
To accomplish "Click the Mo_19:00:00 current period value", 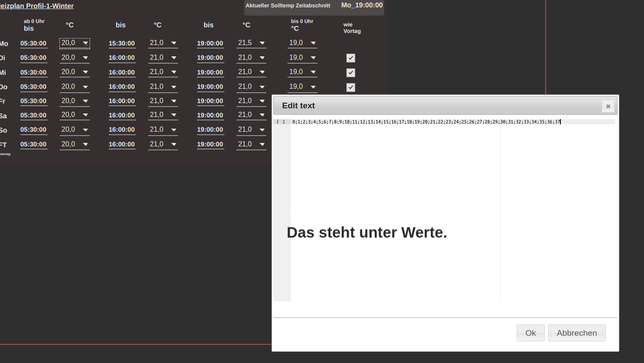I will point(362,5).
